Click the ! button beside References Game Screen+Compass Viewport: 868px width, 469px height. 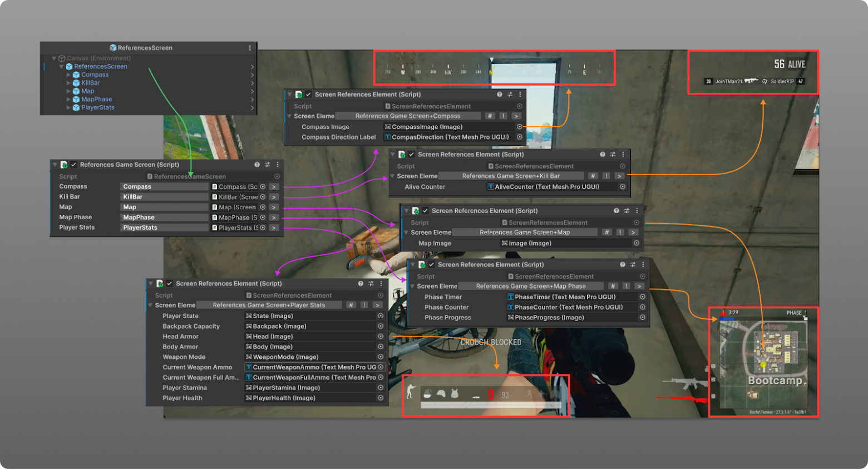[503, 116]
